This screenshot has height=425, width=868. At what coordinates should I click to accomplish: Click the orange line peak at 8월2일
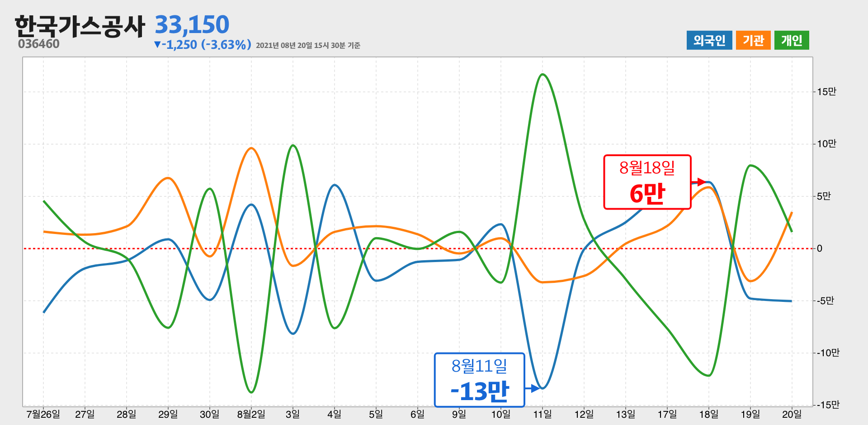tap(251, 148)
